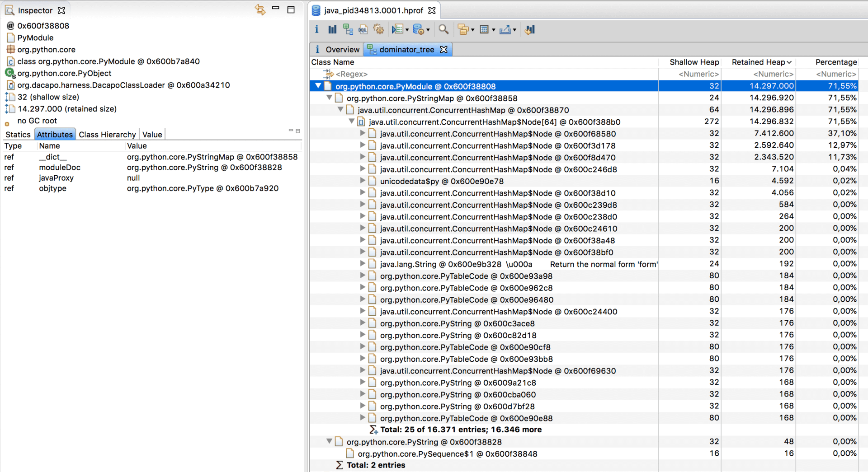Toggle link with snapshot in Inspector
The width and height of the screenshot is (868, 472).
click(260, 9)
